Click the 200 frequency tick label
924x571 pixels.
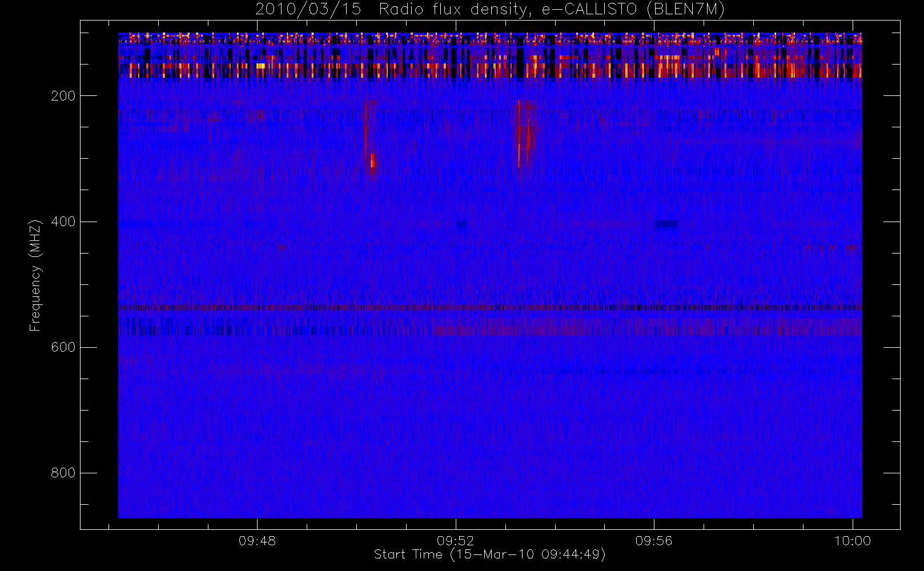point(63,96)
